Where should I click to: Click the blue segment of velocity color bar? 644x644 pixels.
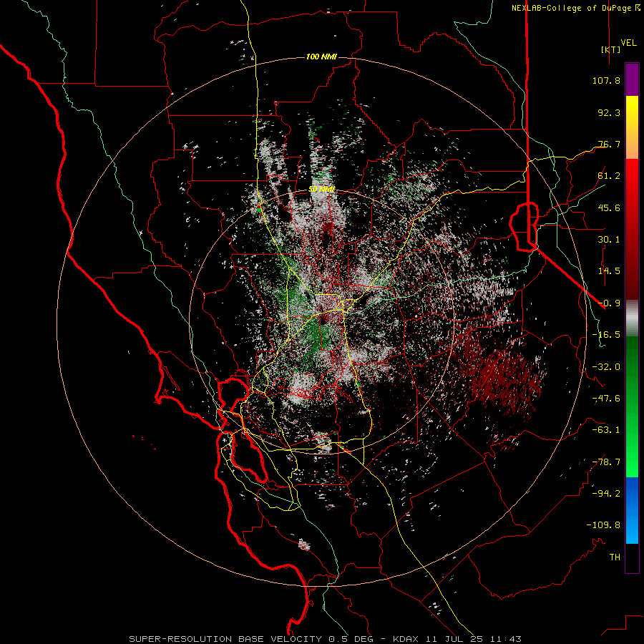632,510
